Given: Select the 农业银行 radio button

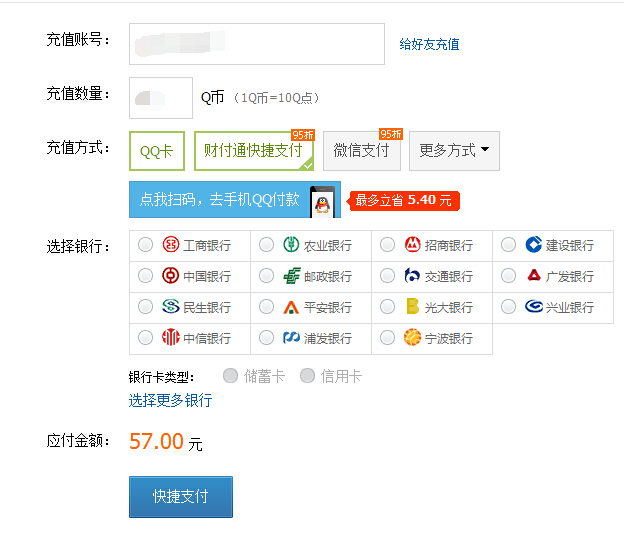Looking at the screenshot, I should [x=266, y=244].
